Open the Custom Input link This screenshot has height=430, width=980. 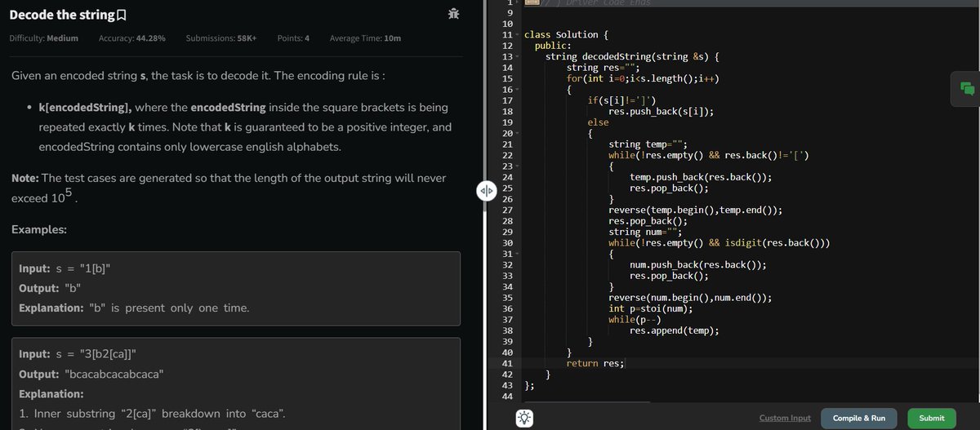785,418
